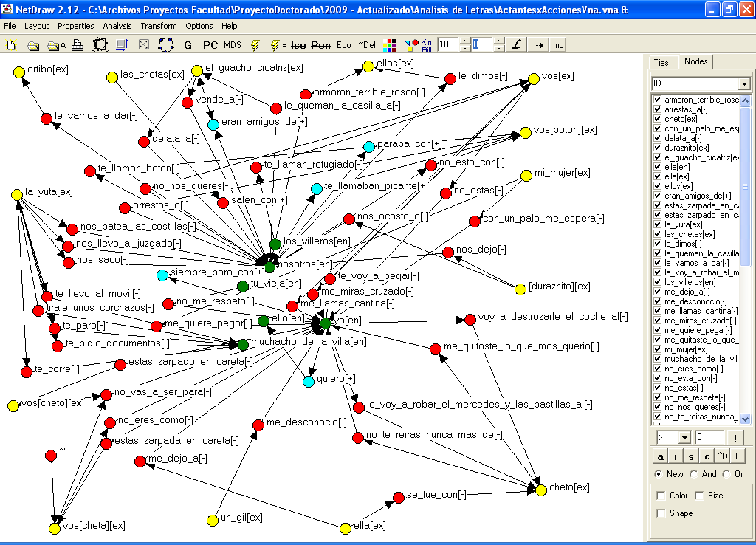Open the Analysis menu
This screenshot has width=756, height=545.
pyautogui.click(x=117, y=26)
